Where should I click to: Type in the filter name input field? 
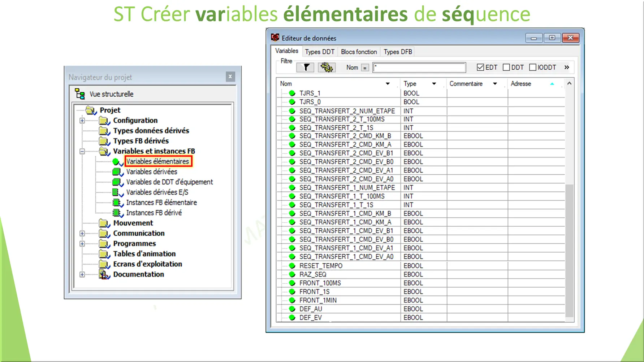pyautogui.click(x=419, y=67)
